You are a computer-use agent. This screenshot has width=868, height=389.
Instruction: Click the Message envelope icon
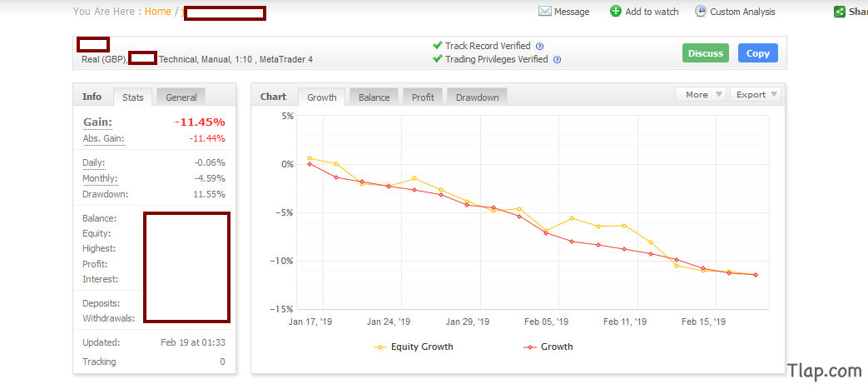(545, 11)
